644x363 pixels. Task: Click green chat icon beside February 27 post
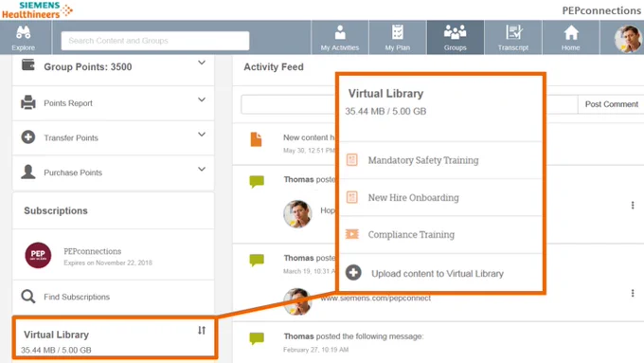pos(257,338)
